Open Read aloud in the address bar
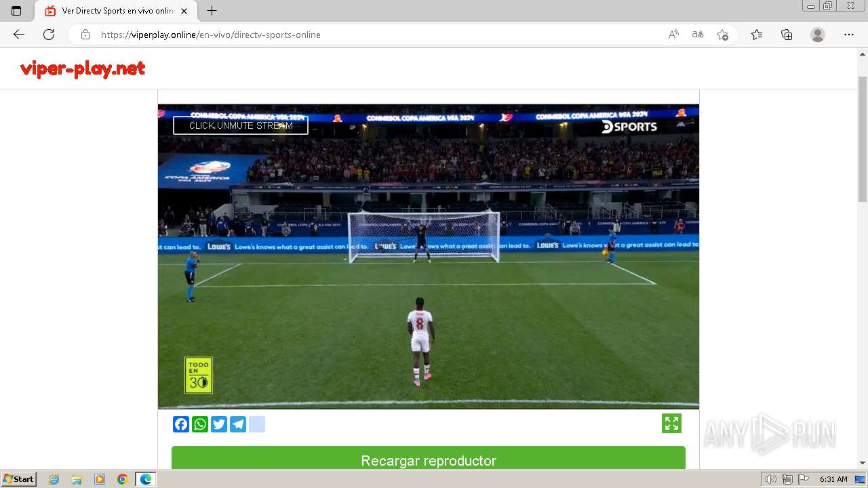 [673, 35]
